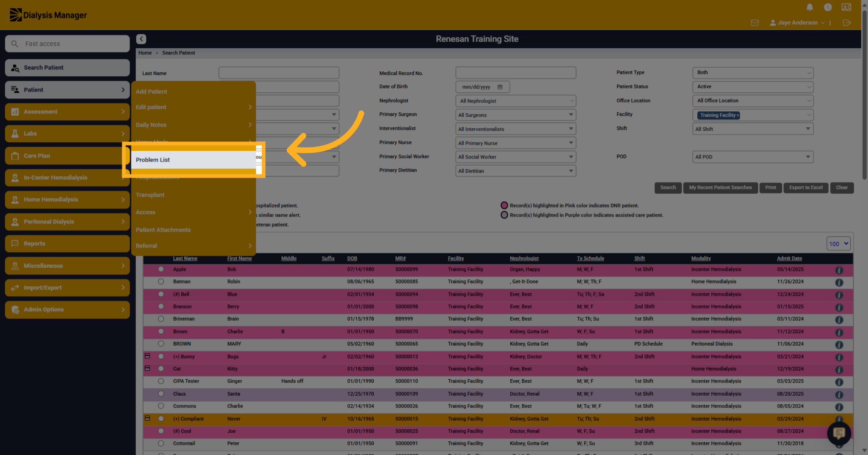Viewport: 868px width, 455px height.
Task: Click the logout icon beside user name
Action: point(847,23)
